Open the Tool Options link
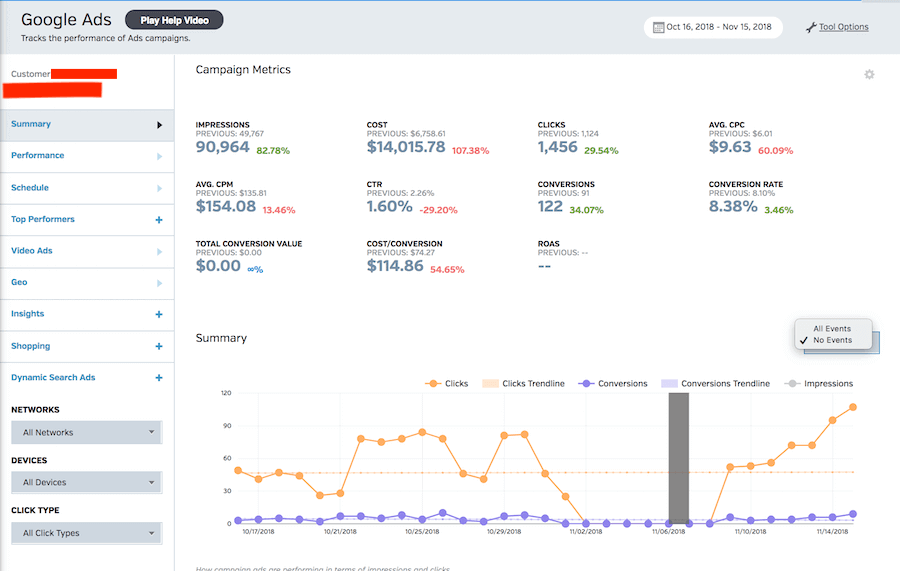The height and width of the screenshot is (571, 900). (x=843, y=27)
